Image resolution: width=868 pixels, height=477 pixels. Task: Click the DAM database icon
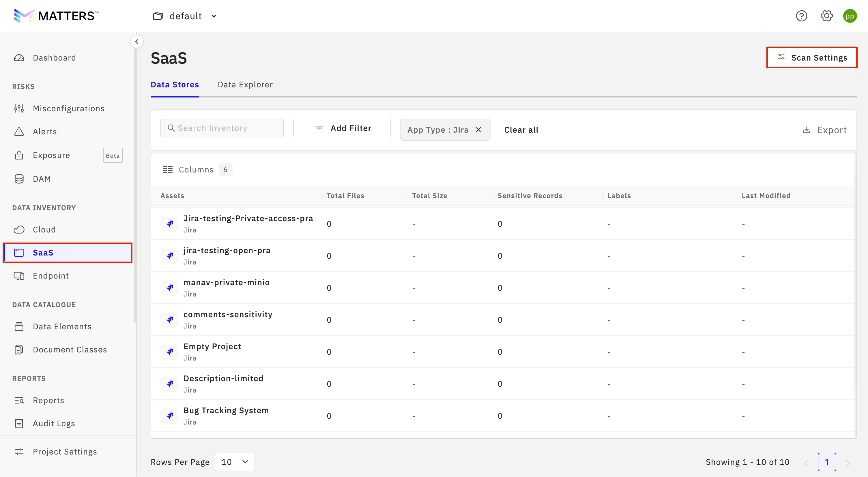(19, 179)
